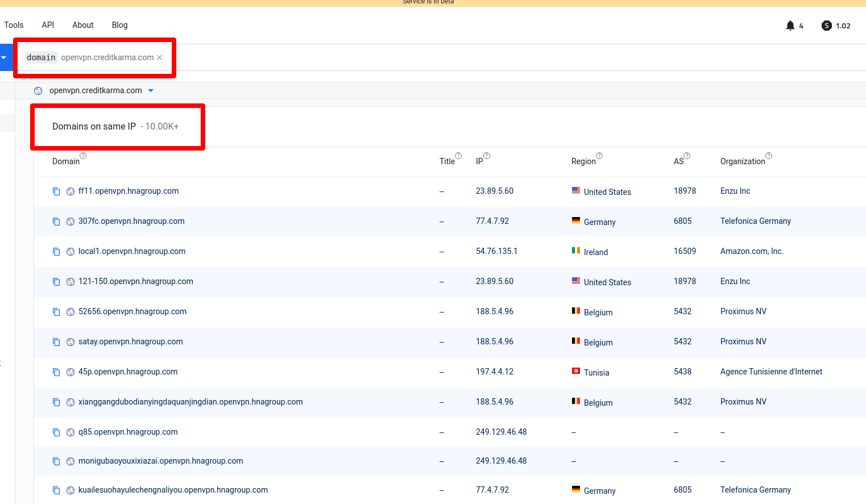Copy the kuailesuohayulechengnaliyou domain

(x=56, y=490)
